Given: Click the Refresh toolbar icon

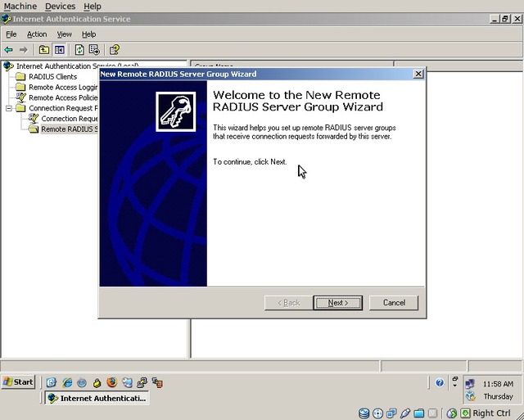Looking at the screenshot, I should click(x=79, y=50).
